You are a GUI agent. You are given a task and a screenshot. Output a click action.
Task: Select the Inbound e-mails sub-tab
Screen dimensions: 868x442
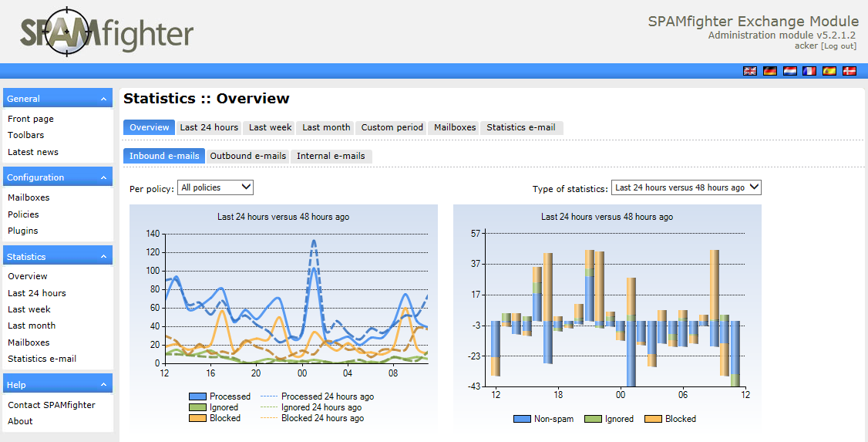pyautogui.click(x=164, y=156)
